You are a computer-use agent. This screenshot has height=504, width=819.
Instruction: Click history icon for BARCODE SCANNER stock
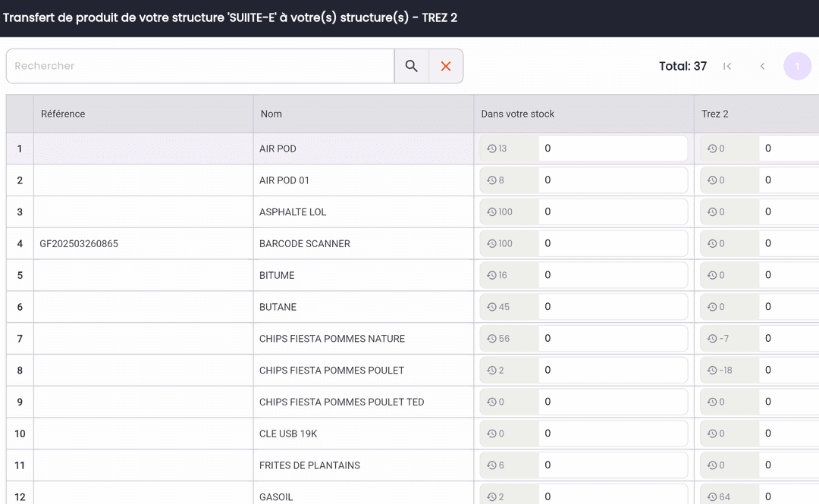click(491, 243)
